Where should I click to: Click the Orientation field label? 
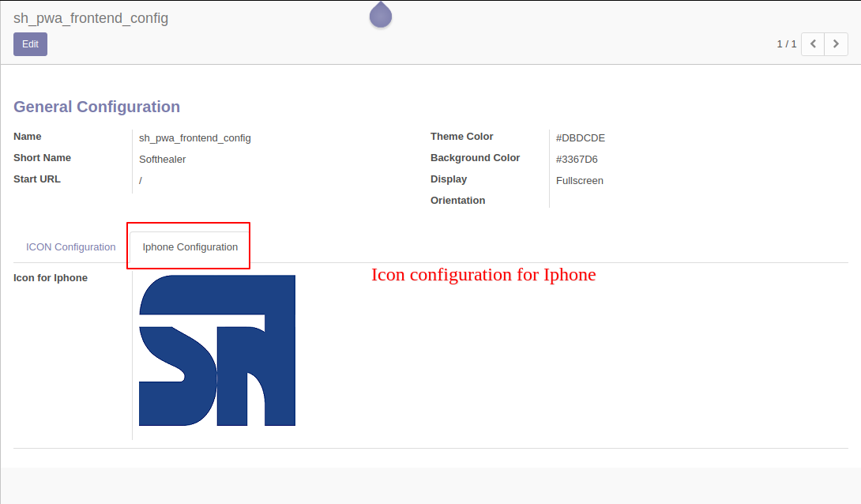[458, 201]
